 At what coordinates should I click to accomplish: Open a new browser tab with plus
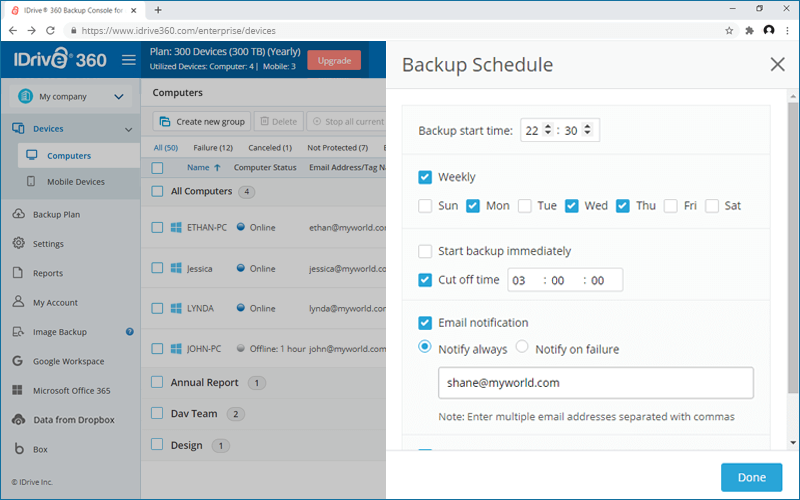coord(158,10)
